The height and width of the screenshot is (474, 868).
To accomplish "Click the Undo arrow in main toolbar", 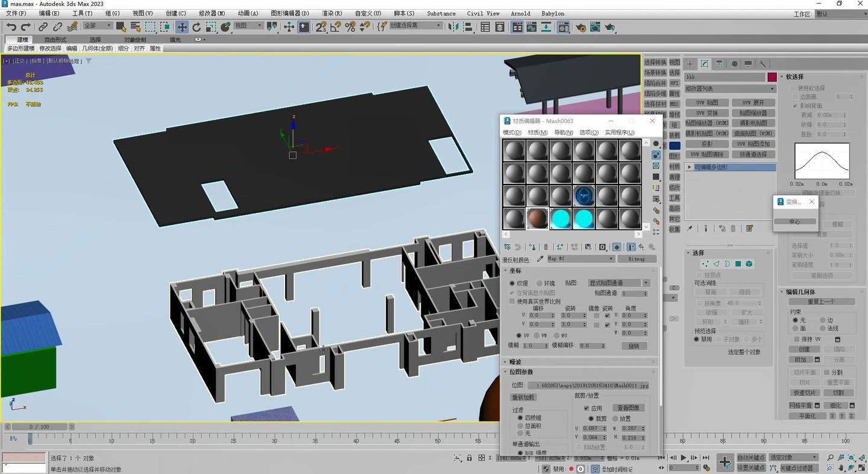I will click(x=11, y=27).
